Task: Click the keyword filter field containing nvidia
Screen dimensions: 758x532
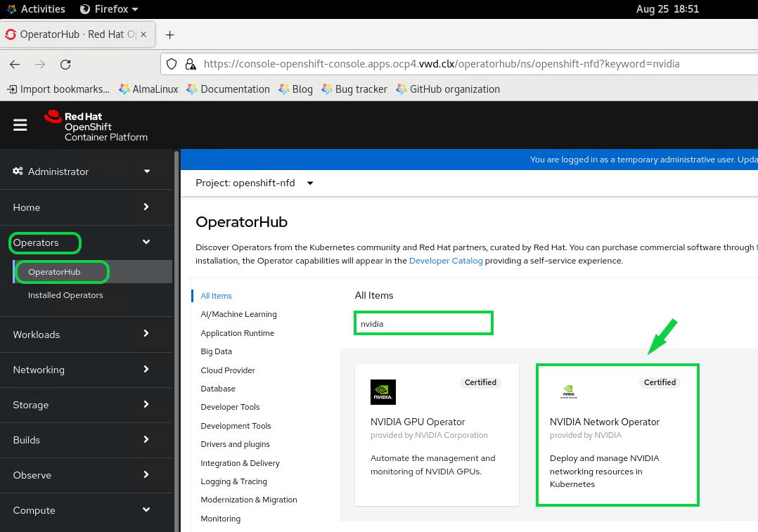Action: coord(423,323)
